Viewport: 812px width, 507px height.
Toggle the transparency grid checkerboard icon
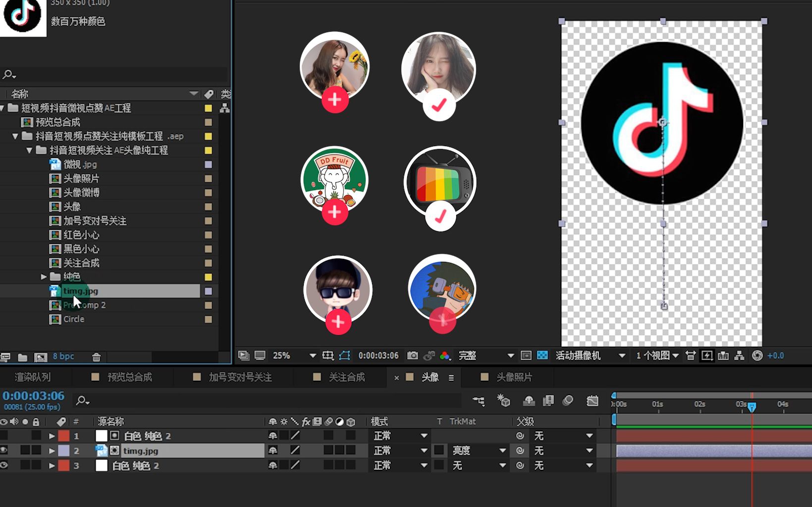[542, 355]
